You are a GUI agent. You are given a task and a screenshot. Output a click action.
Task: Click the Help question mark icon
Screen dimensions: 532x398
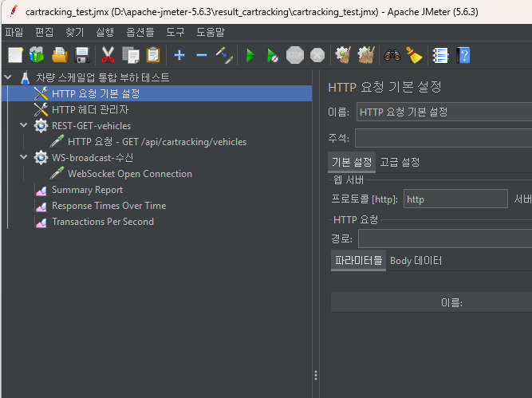point(463,55)
